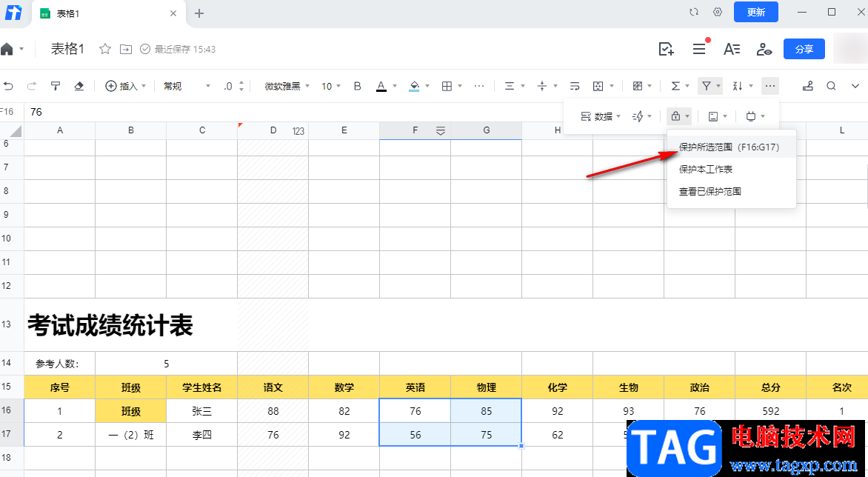The image size is (868, 477).
Task: Click the fill color bucket icon
Action: coord(414,86)
